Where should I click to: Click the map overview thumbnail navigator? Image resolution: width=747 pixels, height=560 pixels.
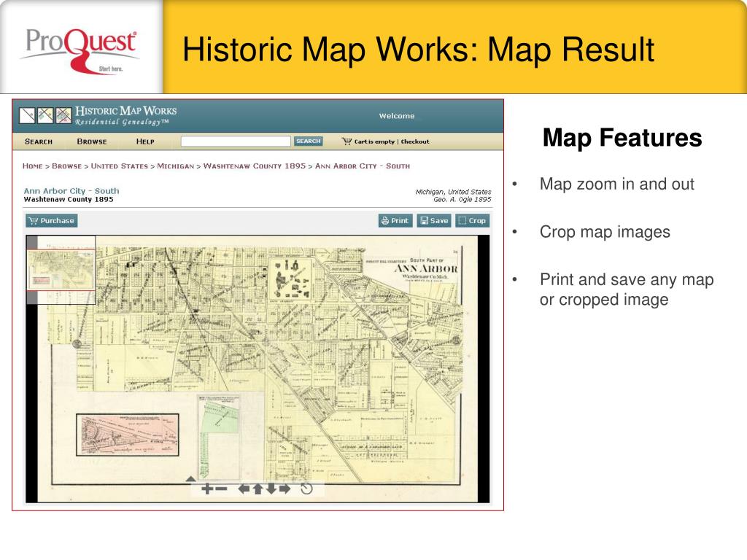(x=61, y=270)
